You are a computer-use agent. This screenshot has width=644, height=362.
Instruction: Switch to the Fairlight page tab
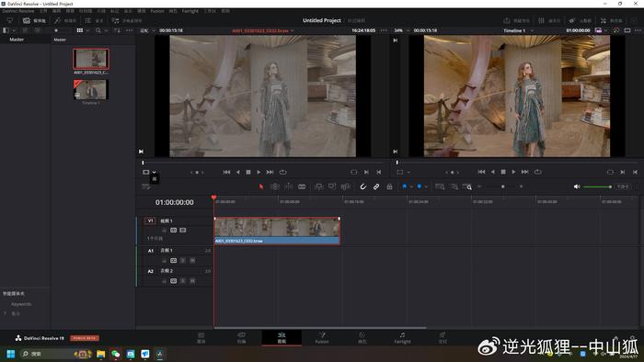(403, 338)
